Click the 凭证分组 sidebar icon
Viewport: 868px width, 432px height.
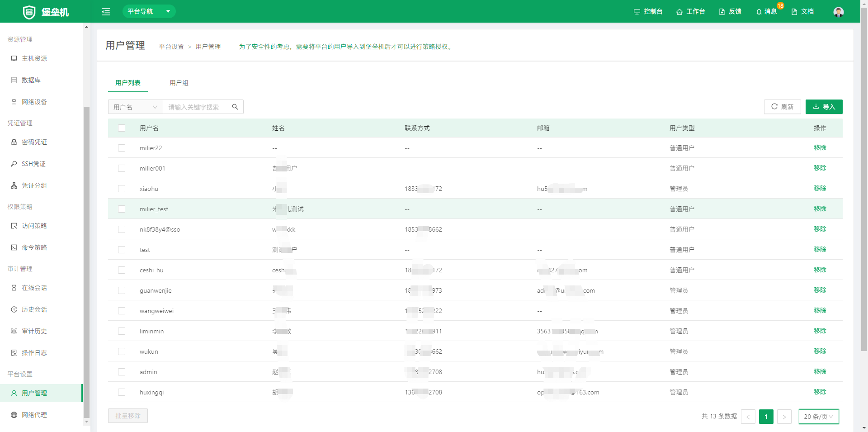14,185
